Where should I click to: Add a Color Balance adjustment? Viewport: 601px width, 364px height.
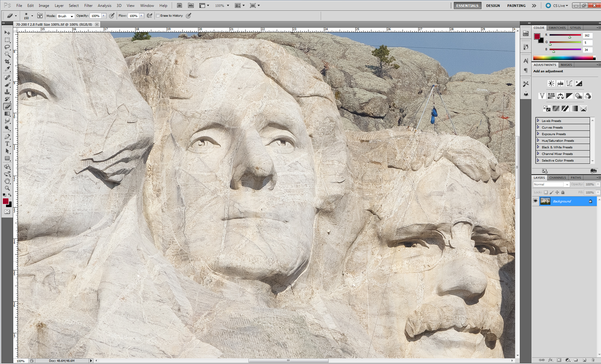pos(560,96)
